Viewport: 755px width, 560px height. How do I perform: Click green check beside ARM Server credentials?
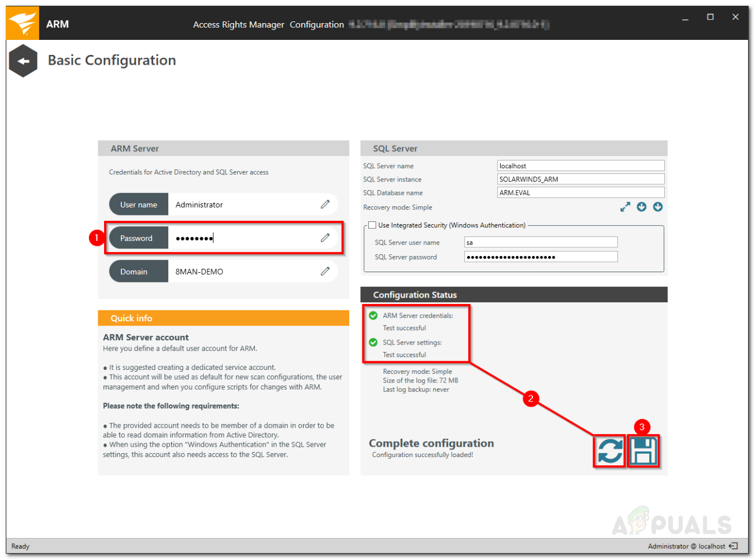click(373, 316)
